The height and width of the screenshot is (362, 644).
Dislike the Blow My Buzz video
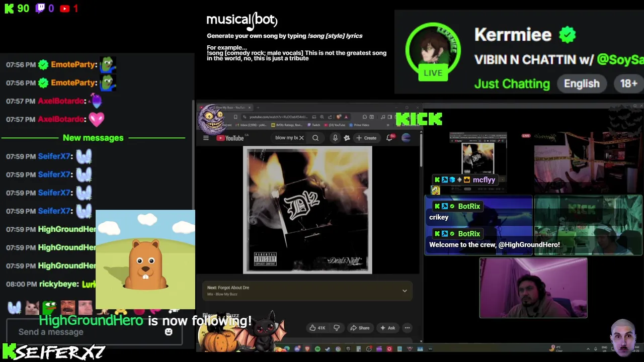click(x=337, y=328)
